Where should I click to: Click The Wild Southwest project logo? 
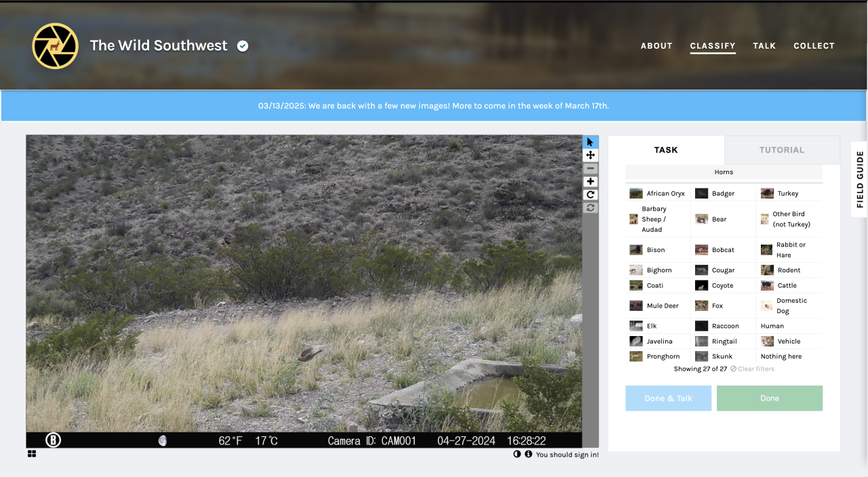56,46
